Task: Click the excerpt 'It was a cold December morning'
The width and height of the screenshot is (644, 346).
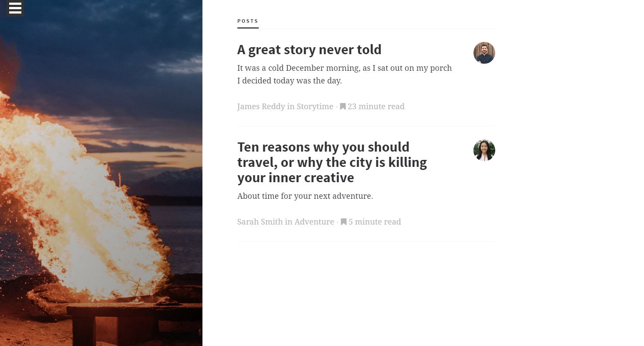Action: click(345, 74)
